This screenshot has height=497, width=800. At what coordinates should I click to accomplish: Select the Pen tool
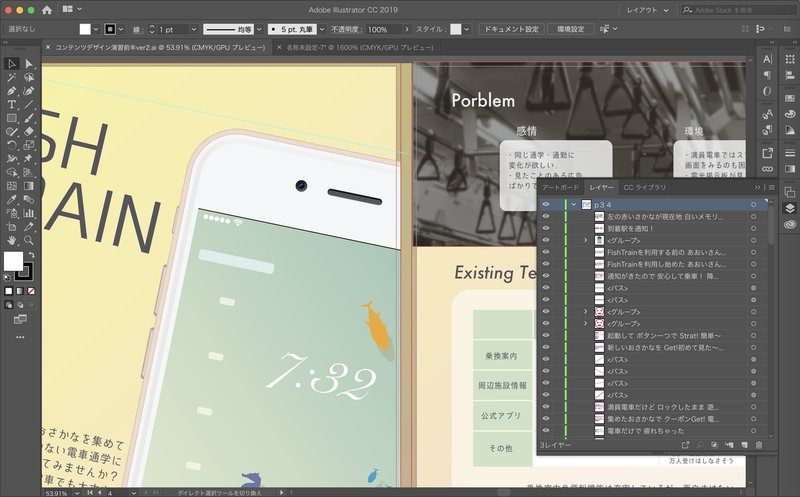12,91
